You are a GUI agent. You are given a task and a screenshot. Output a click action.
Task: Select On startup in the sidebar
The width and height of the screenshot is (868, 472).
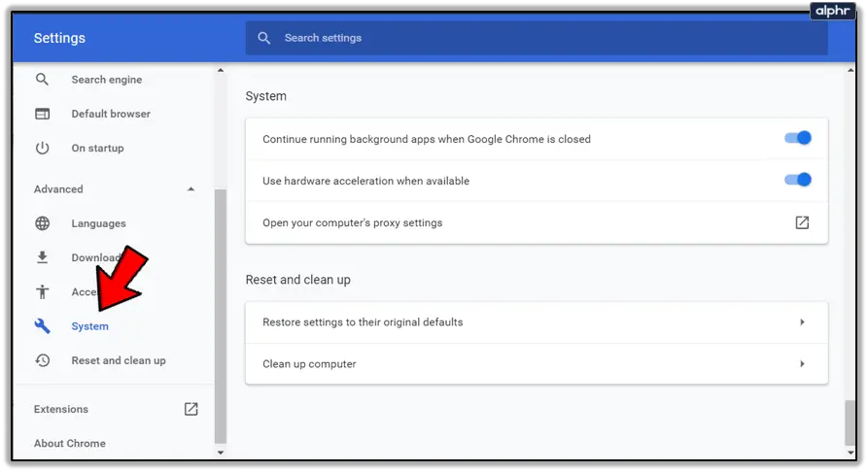pyautogui.click(x=97, y=148)
